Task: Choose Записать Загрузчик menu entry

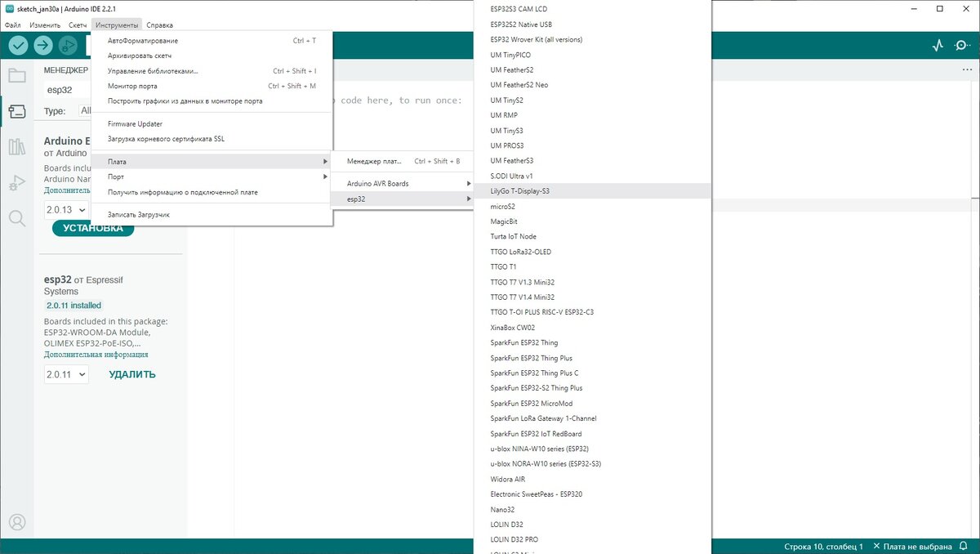Action: point(212,215)
